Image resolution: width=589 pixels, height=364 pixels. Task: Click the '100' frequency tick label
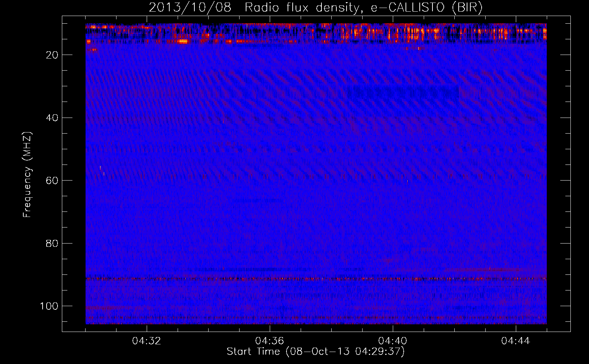(49, 306)
